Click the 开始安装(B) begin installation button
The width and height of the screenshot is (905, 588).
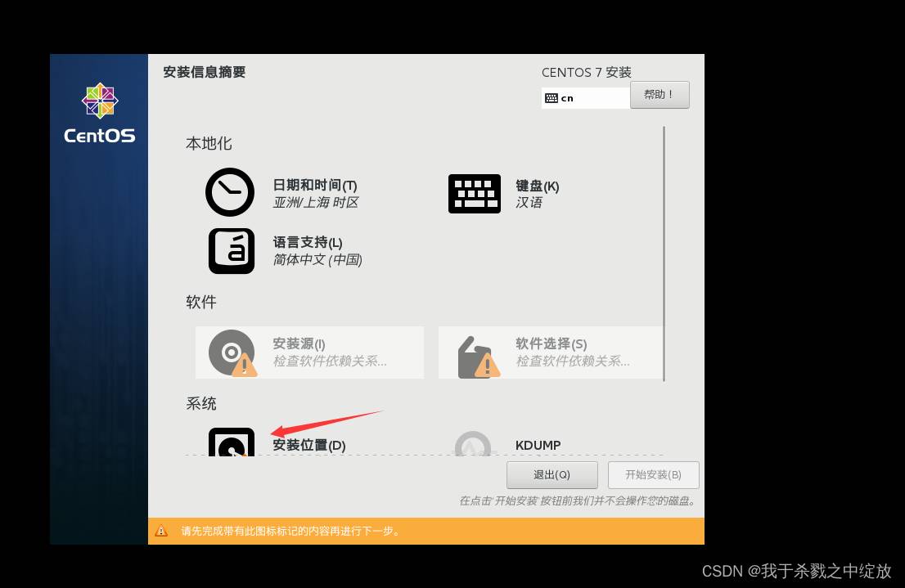click(x=653, y=475)
